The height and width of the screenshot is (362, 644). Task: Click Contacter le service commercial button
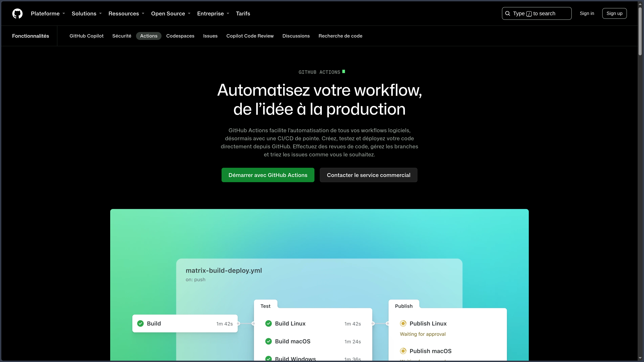(368, 175)
